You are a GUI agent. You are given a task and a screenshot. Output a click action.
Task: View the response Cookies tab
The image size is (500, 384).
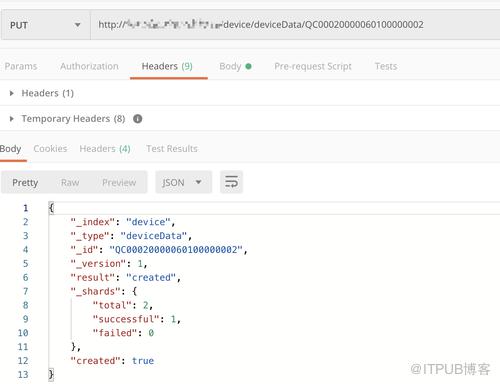click(50, 149)
